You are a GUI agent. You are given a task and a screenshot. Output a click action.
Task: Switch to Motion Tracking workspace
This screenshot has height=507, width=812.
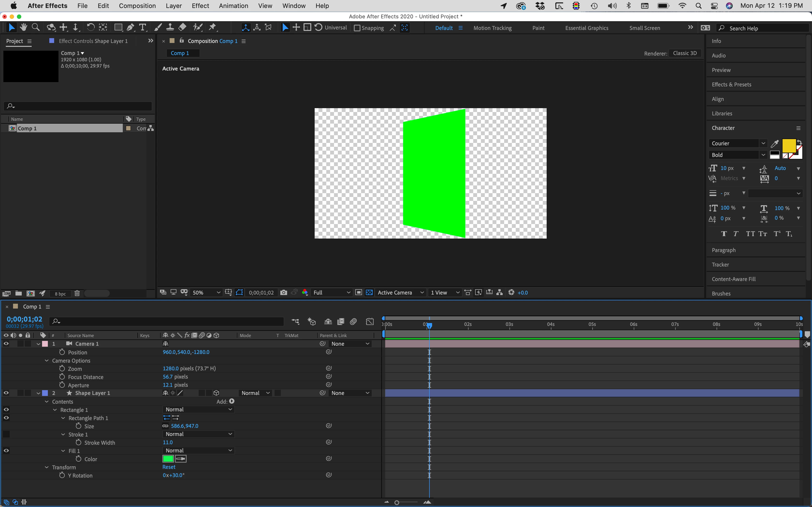pos(492,28)
